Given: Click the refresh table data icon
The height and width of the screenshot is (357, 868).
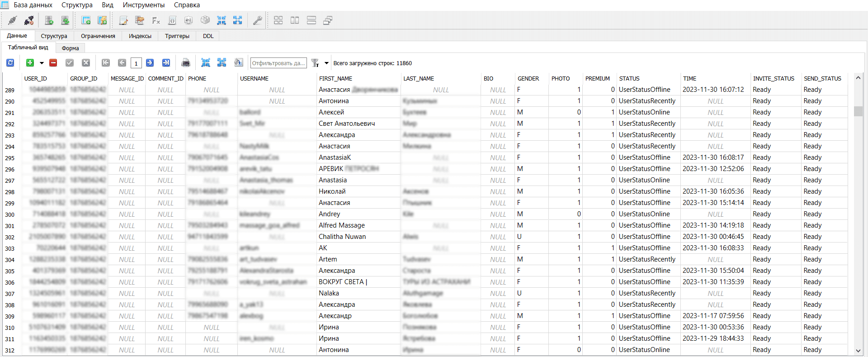Looking at the screenshot, I should (x=10, y=63).
